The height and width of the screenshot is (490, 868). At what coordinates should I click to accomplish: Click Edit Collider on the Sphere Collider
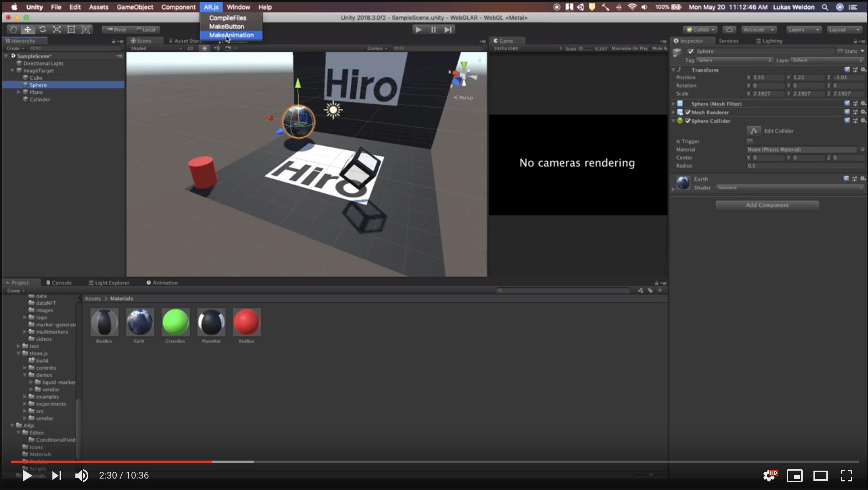753,131
